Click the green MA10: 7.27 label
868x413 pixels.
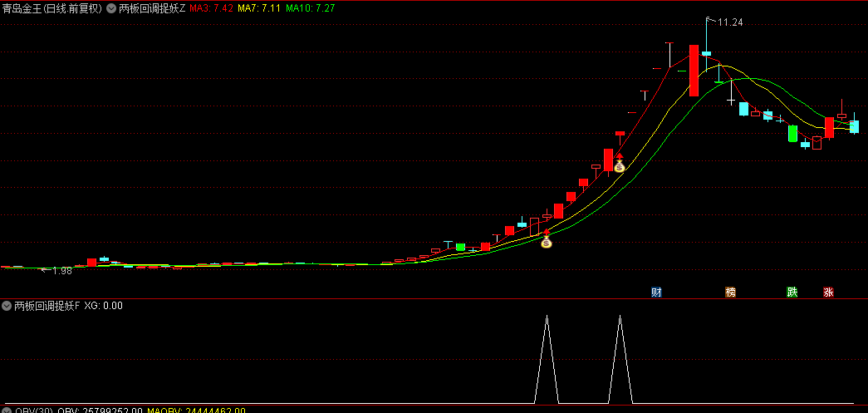point(310,9)
